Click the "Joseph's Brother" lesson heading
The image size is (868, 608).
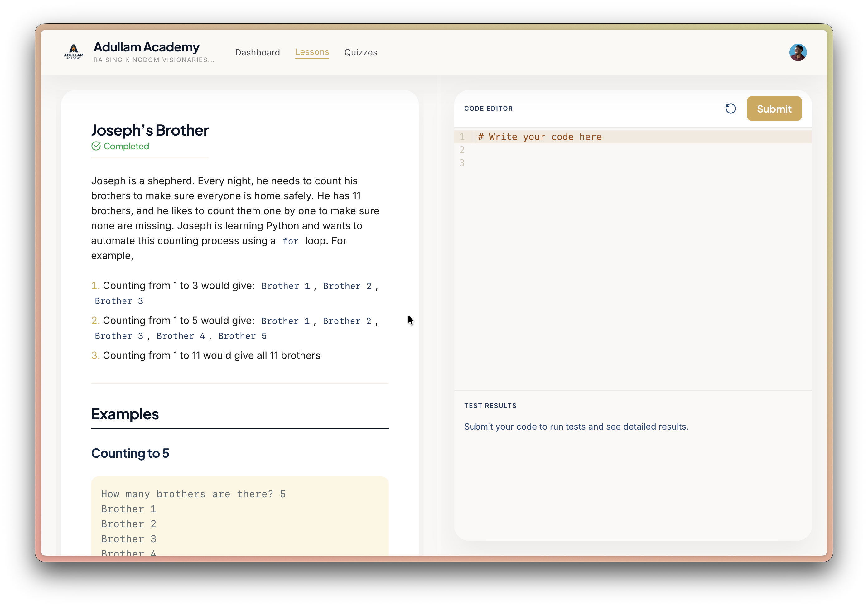pyautogui.click(x=150, y=130)
